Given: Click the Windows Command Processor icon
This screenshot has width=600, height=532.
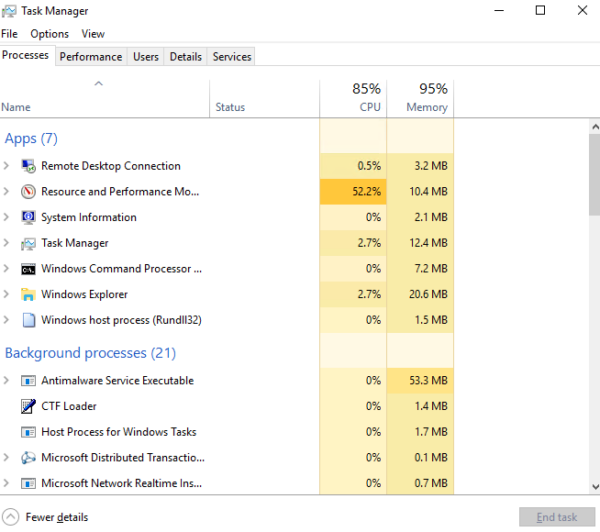Looking at the screenshot, I should coord(29,269).
